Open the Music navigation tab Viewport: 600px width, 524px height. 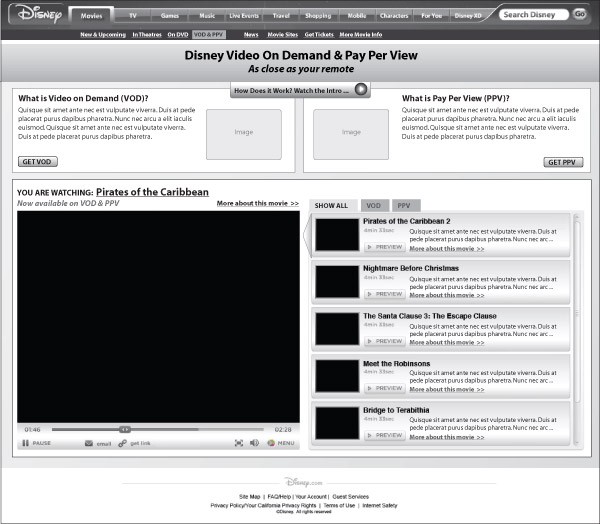click(x=207, y=16)
